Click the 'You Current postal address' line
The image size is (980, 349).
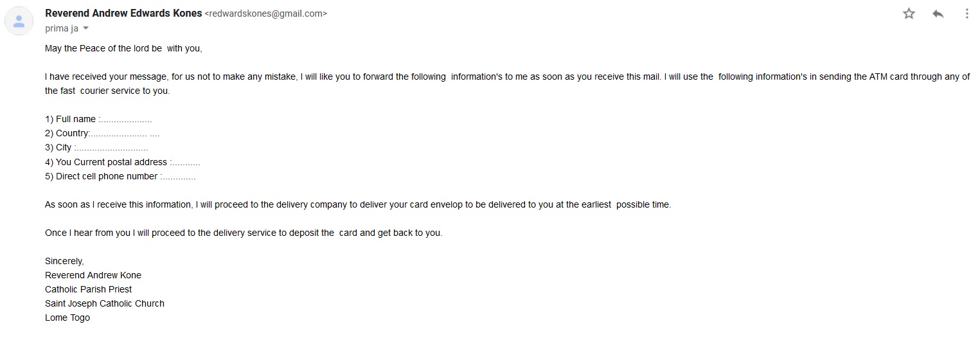tap(123, 162)
